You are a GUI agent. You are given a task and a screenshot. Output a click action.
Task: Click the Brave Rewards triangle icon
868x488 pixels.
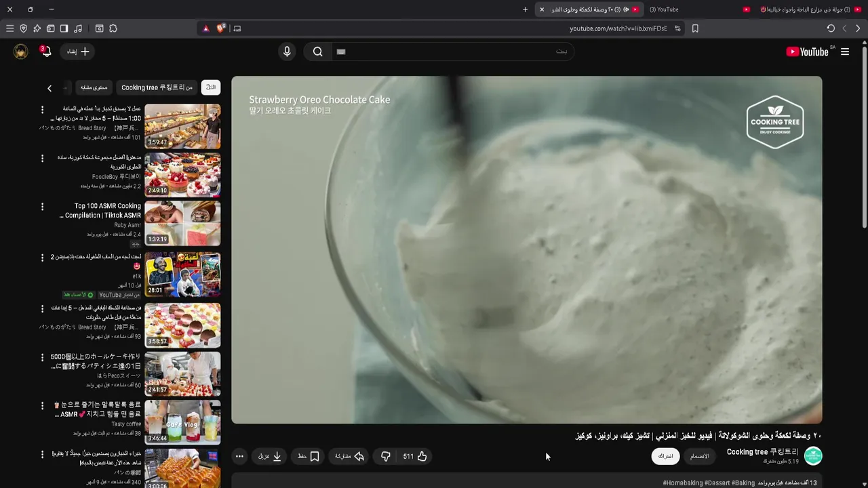pyautogui.click(x=206, y=28)
